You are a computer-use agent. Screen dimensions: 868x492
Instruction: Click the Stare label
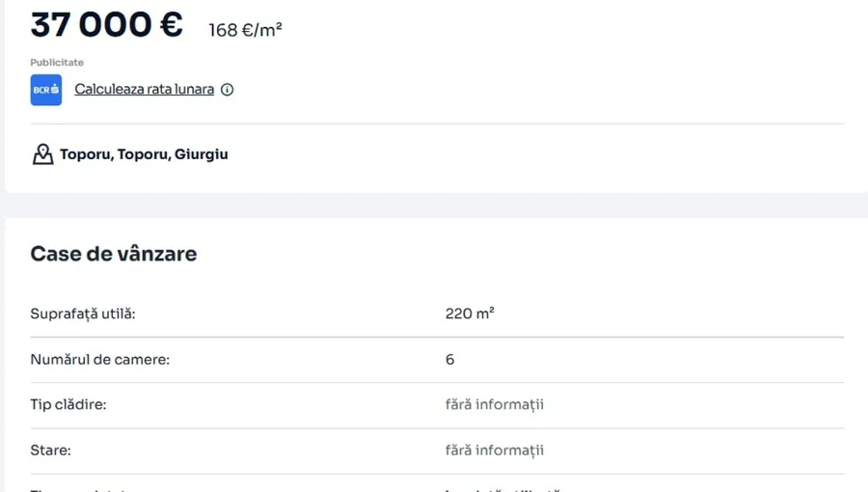pyautogui.click(x=50, y=450)
